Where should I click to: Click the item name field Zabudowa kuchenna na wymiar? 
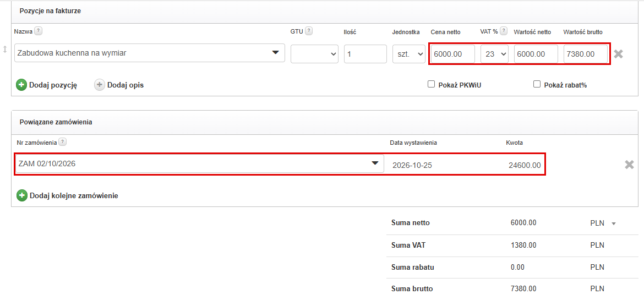150,53
